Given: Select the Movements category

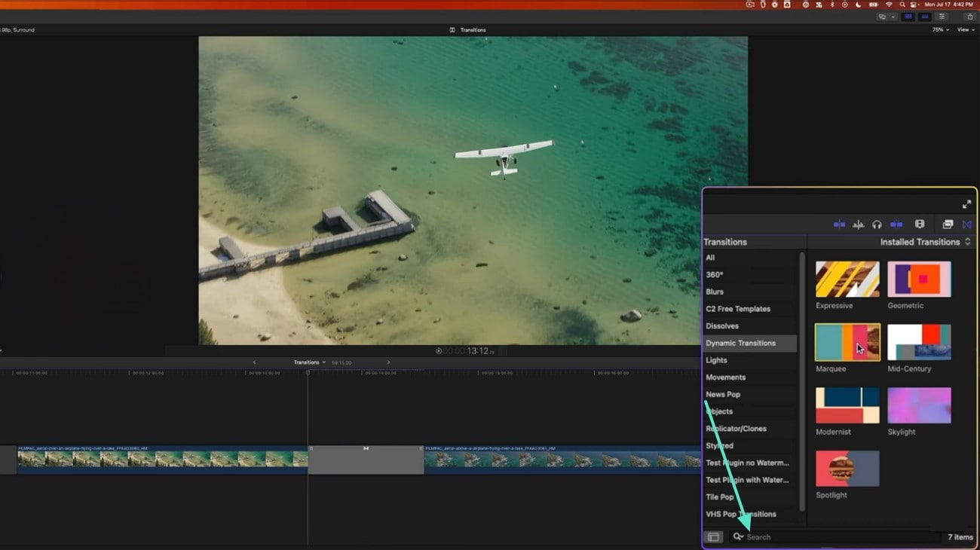Looking at the screenshot, I should (749, 377).
